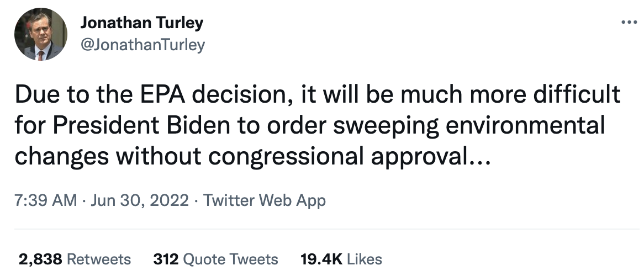The image size is (644, 276).
Task: Select the 312 quote count number
Action: point(165,258)
